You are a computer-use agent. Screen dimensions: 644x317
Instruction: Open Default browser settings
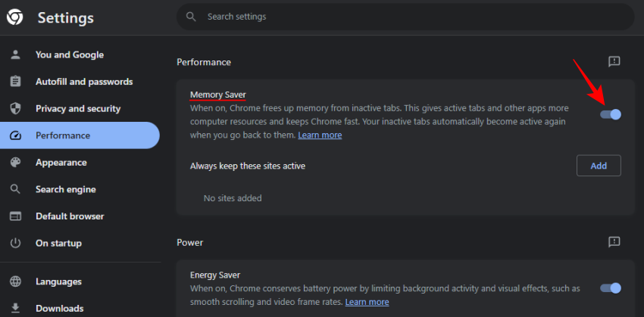tap(70, 216)
